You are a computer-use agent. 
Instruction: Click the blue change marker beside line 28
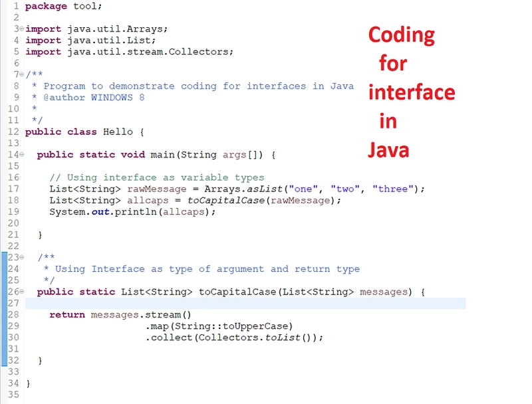click(x=4, y=314)
